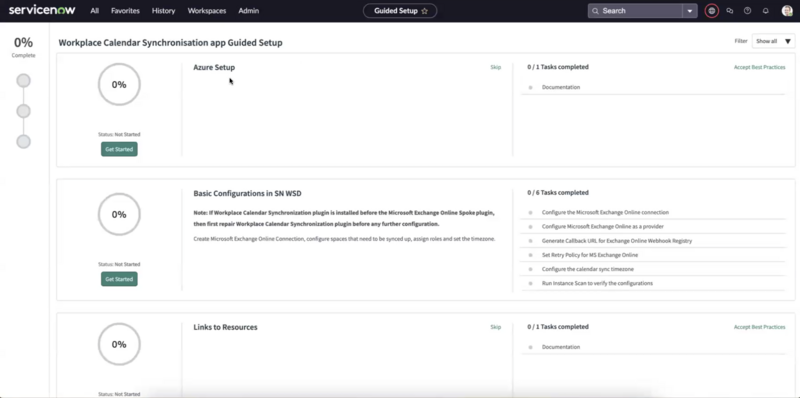
Task: Open the Workspaces menu
Action: pos(207,11)
